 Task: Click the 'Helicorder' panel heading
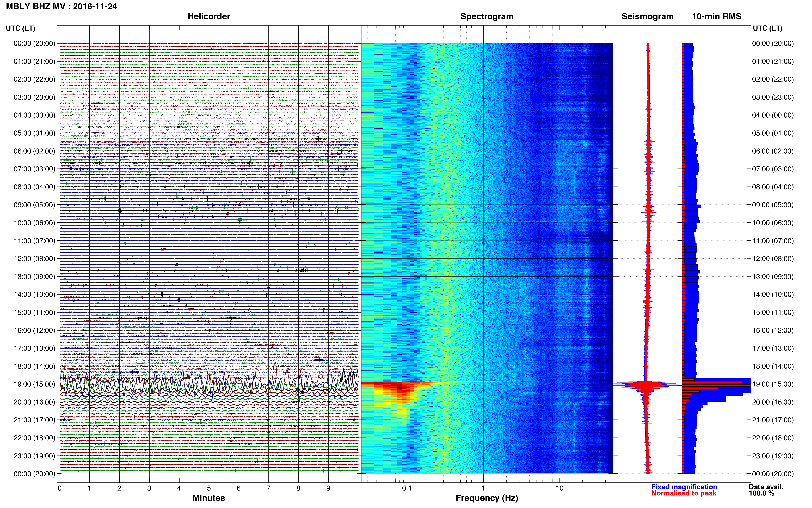coord(209,16)
